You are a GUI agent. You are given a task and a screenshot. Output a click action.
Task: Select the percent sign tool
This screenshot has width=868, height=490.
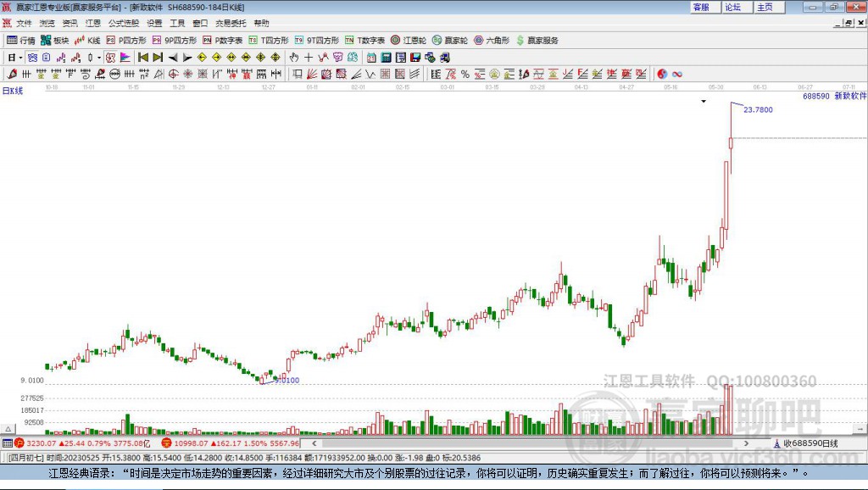[465, 74]
